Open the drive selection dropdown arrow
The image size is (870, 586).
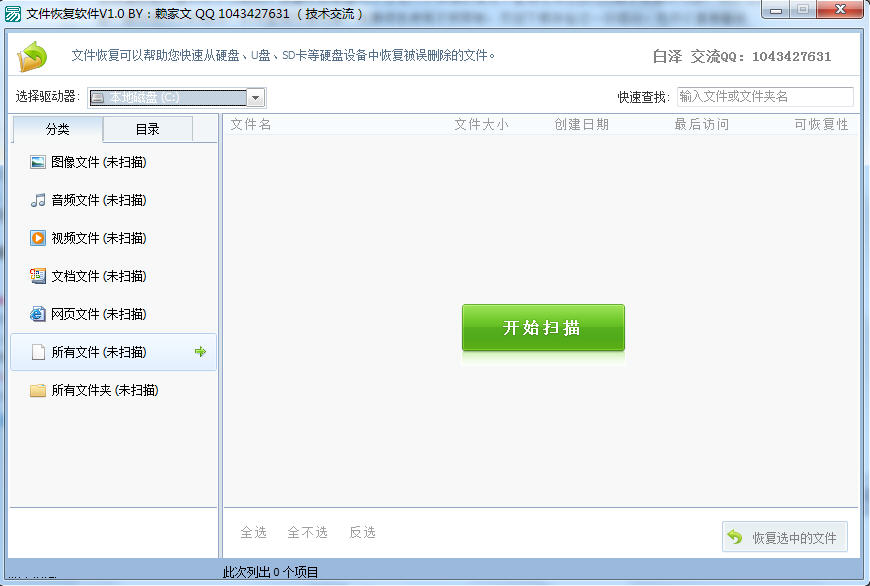point(255,98)
